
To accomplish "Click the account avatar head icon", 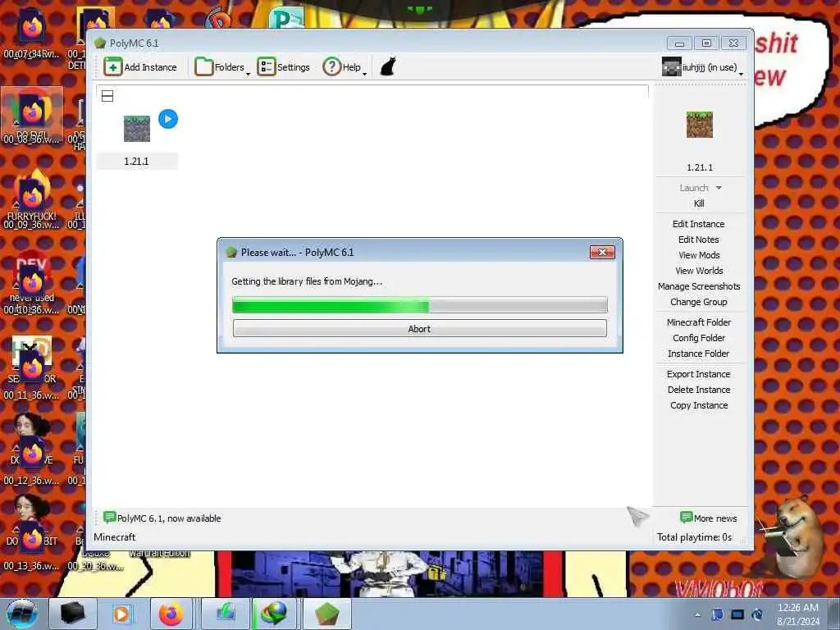I will [671, 67].
